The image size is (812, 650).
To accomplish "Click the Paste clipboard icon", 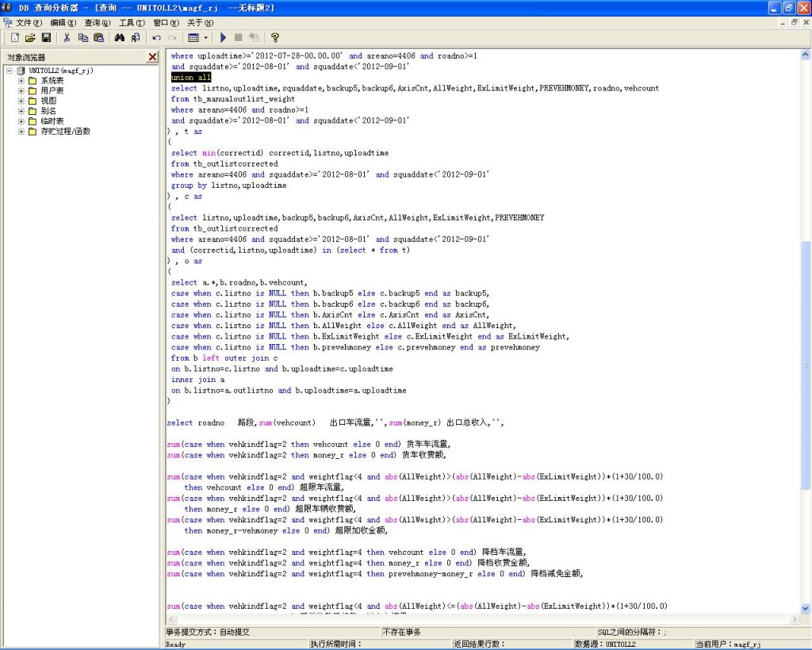I will (99, 37).
